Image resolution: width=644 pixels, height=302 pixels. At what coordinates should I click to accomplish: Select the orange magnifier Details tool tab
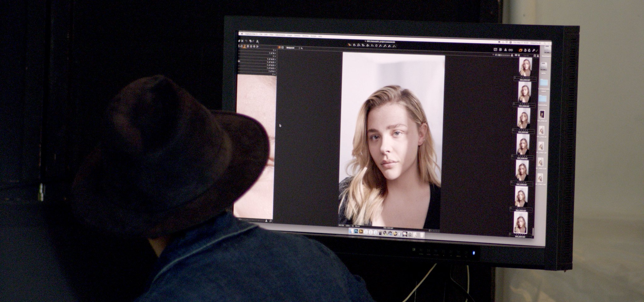pos(245,46)
